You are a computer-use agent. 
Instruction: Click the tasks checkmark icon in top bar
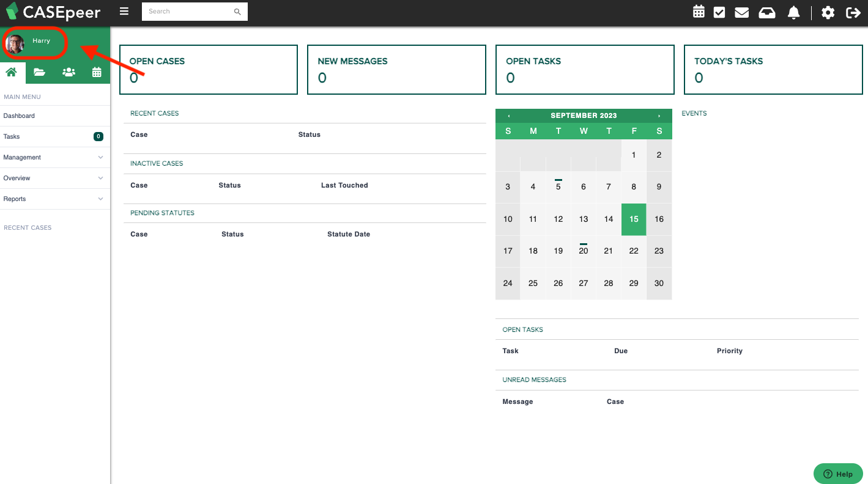720,12
